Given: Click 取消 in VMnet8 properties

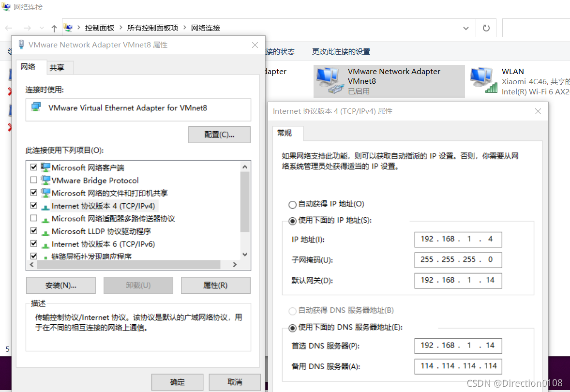Looking at the screenshot, I should click(235, 382).
